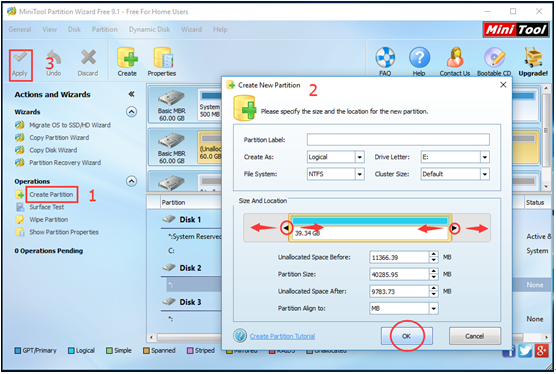The image size is (556, 374).
Task: Click the Unallocated Space After value field
Action: 399,291
